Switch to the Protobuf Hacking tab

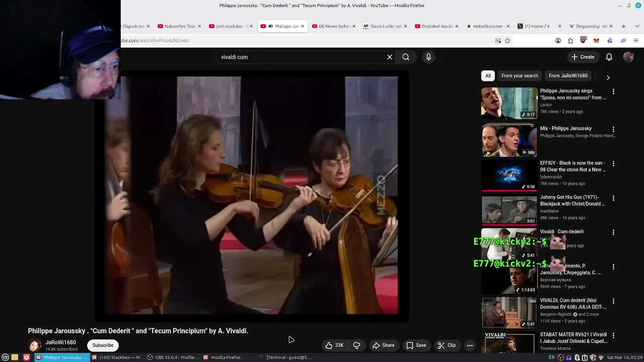[x=437, y=26]
